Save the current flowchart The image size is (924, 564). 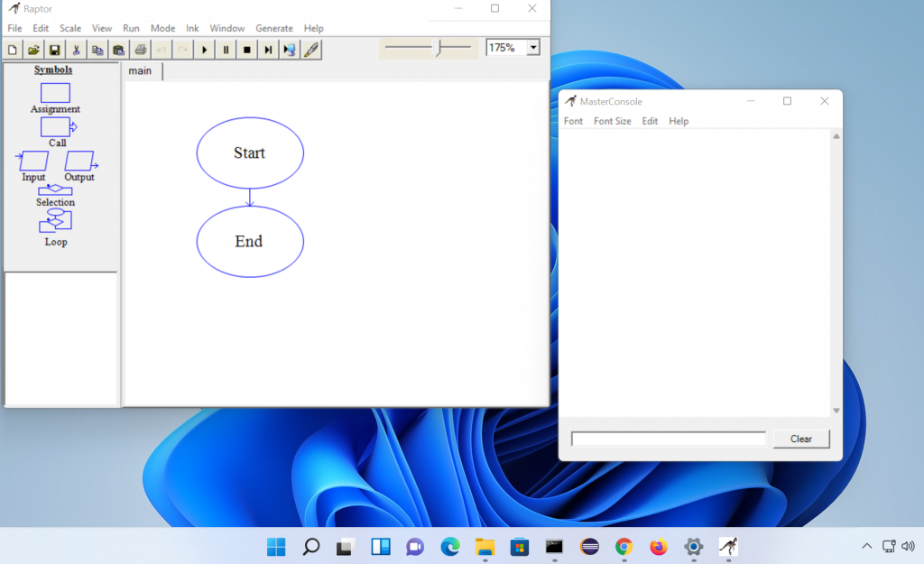click(x=53, y=49)
